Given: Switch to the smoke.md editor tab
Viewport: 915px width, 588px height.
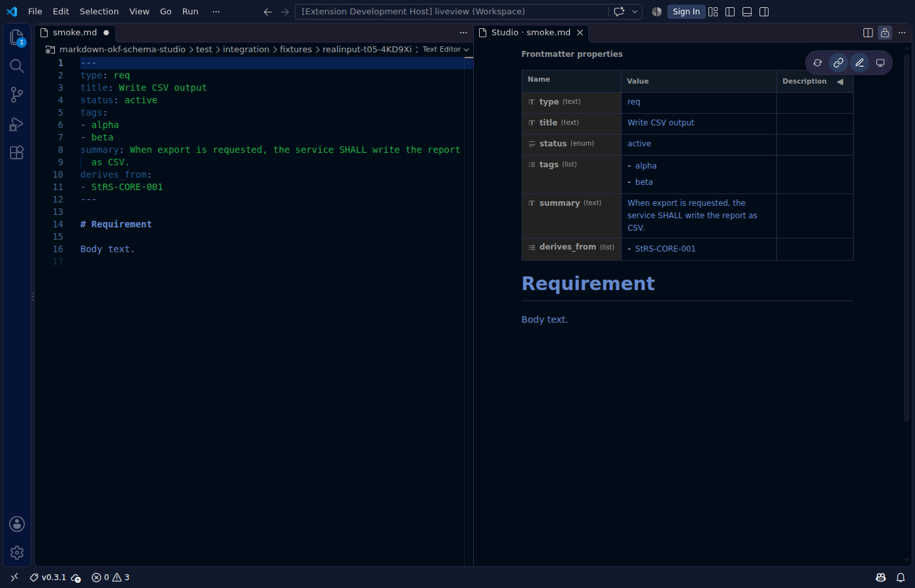Looking at the screenshot, I should pos(75,33).
